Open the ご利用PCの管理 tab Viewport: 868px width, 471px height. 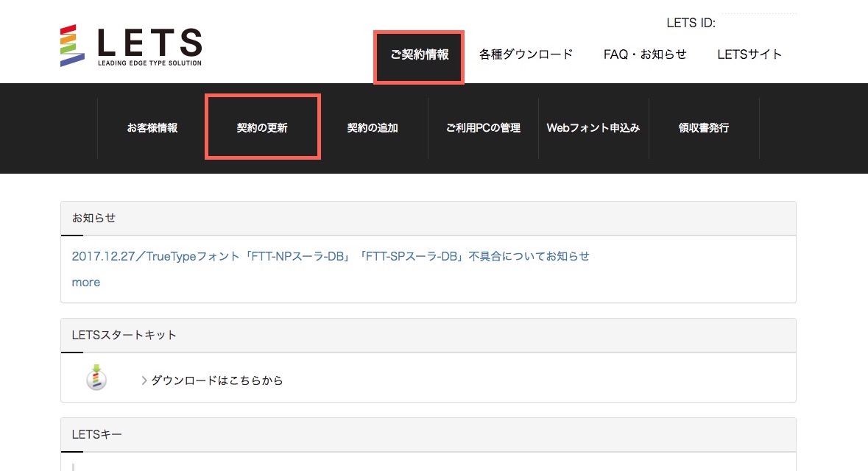[x=482, y=127]
